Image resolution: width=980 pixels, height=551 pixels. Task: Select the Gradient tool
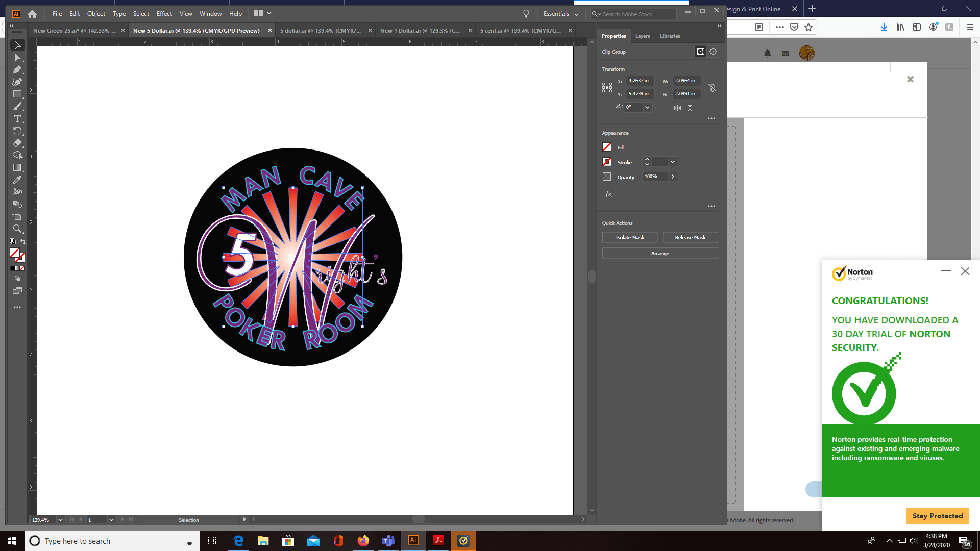[x=17, y=167]
